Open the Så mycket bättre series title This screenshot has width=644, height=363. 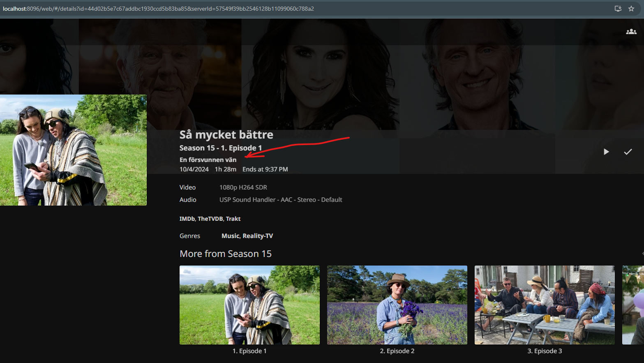[226, 135]
